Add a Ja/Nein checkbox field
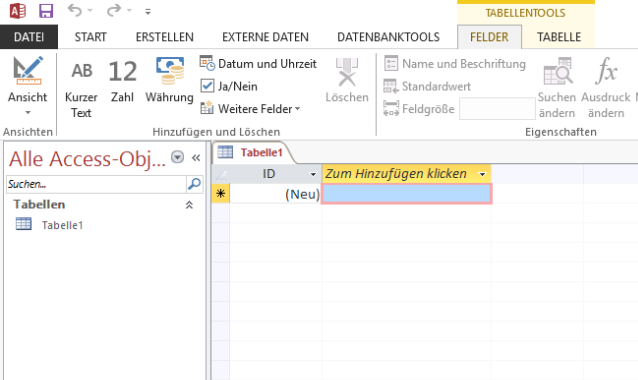 click(229, 86)
